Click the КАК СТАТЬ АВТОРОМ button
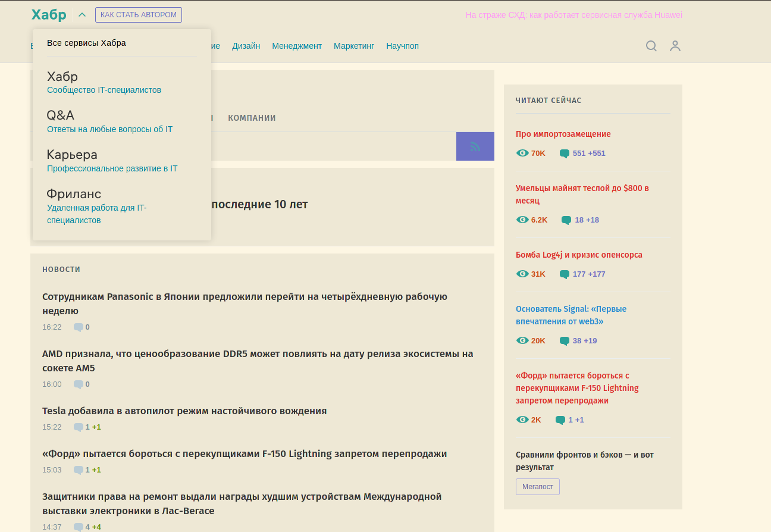The image size is (771, 532). pyautogui.click(x=138, y=15)
